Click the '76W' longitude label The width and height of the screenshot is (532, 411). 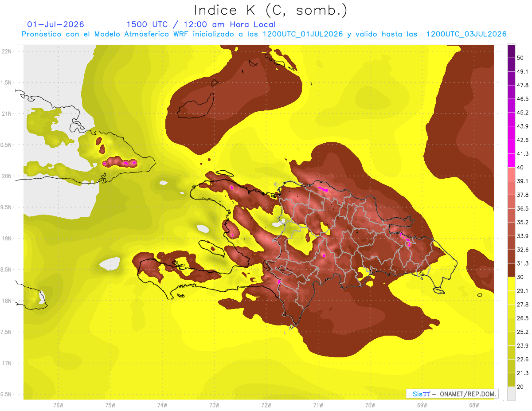point(58,405)
